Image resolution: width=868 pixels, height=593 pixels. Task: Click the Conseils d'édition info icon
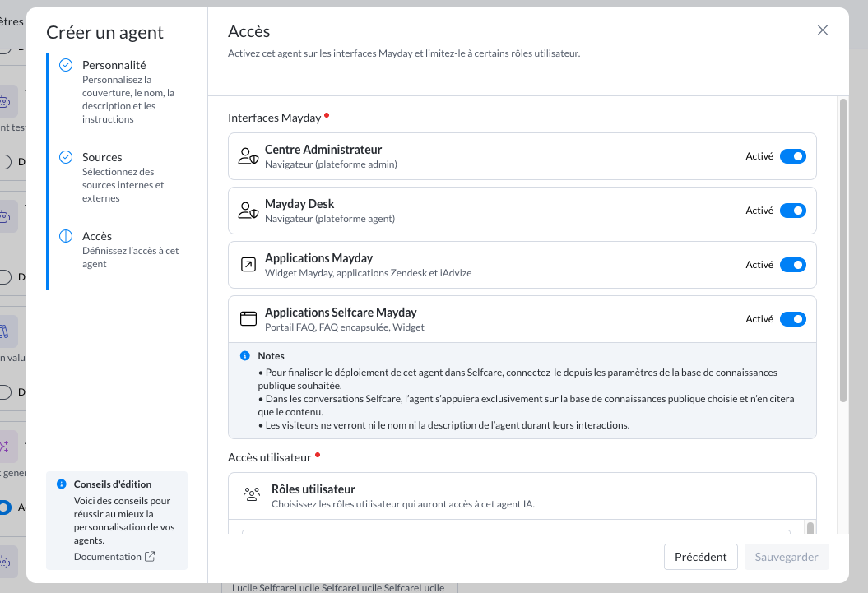coord(61,484)
